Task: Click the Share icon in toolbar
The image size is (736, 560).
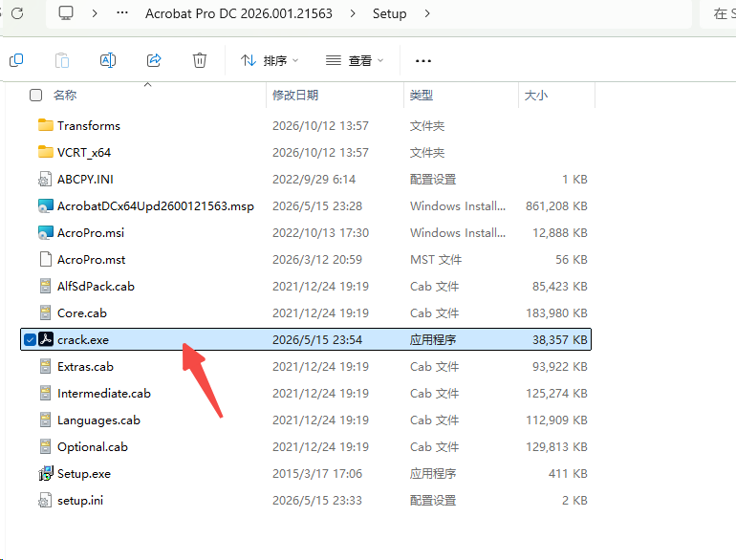Action: (154, 60)
